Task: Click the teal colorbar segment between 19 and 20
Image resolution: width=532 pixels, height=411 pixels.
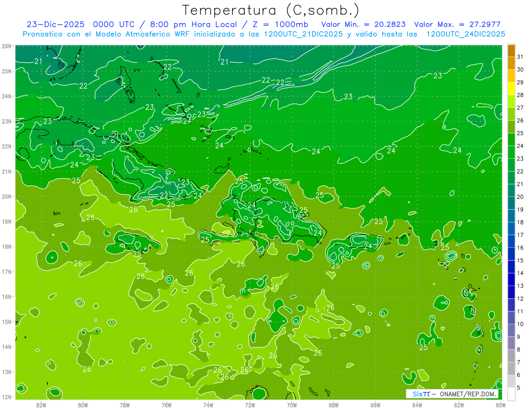Action: point(511,204)
